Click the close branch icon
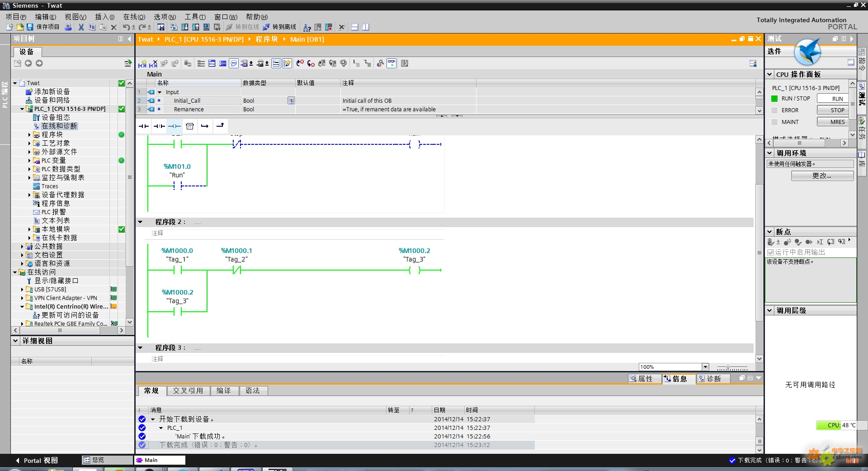This screenshot has height=471, width=868. [x=220, y=126]
